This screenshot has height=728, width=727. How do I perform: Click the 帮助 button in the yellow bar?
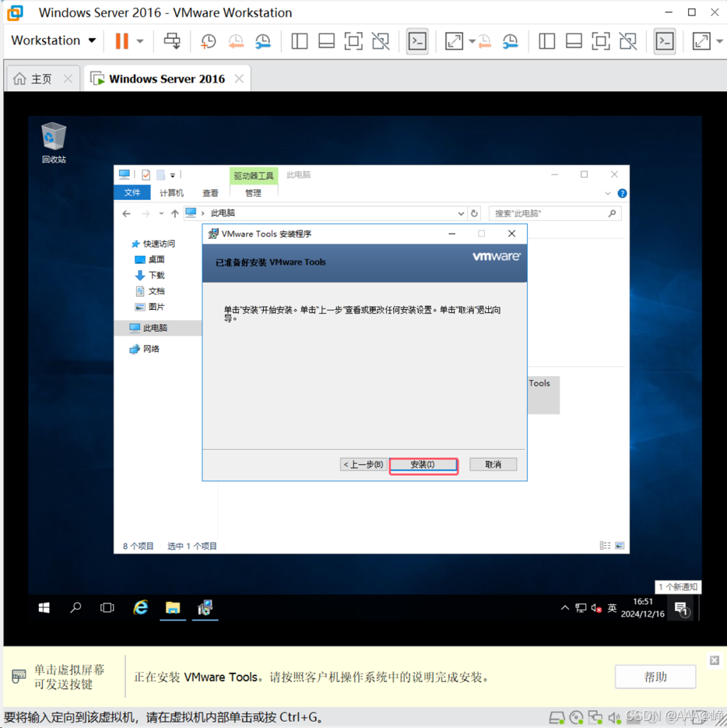(x=655, y=677)
